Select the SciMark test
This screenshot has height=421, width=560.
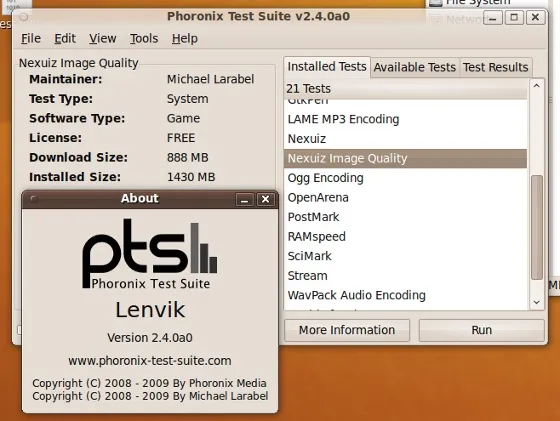click(405, 256)
